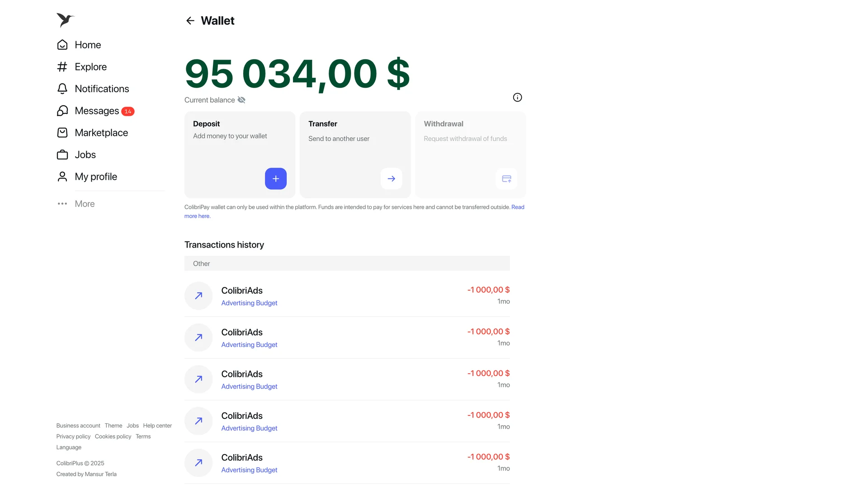This screenshot has height=488, width=868.
Task: Click the Cookies policy footer link
Action: point(113,436)
